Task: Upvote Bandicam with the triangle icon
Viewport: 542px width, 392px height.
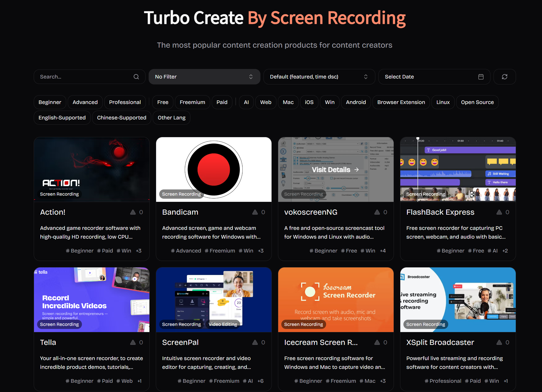Action: 255,212
